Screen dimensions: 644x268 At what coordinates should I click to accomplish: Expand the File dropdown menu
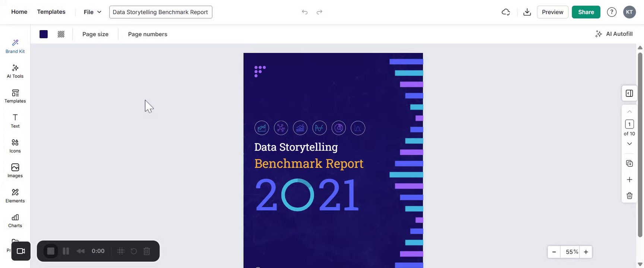(x=92, y=12)
